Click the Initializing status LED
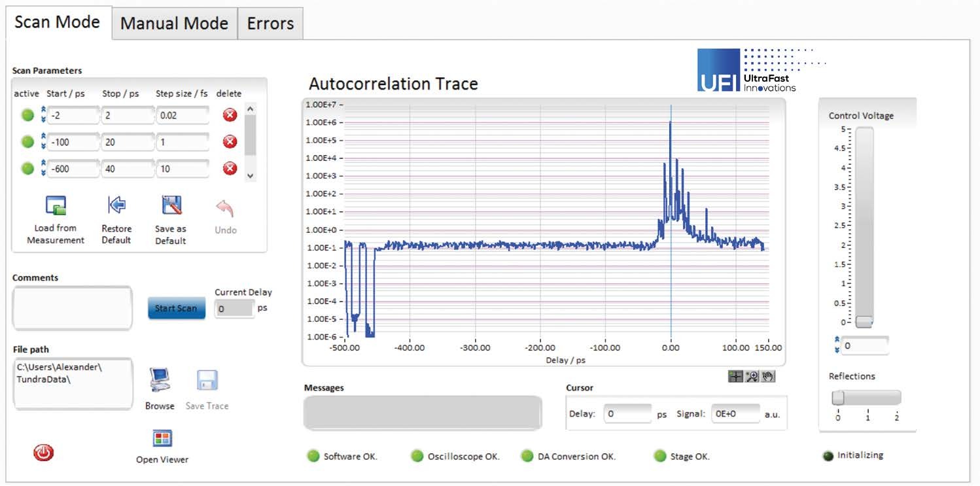Viewport: 980px width, 486px height. pyautogui.click(x=828, y=456)
